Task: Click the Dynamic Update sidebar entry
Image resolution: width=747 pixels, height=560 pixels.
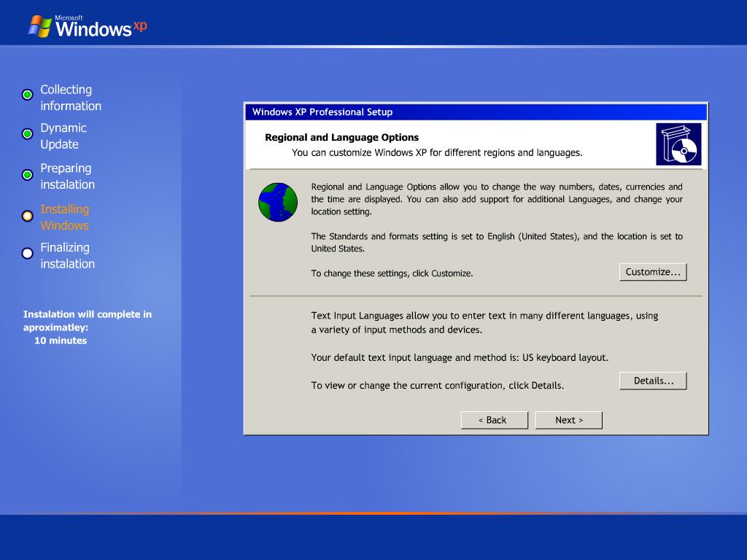Action: pyautogui.click(x=64, y=136)
